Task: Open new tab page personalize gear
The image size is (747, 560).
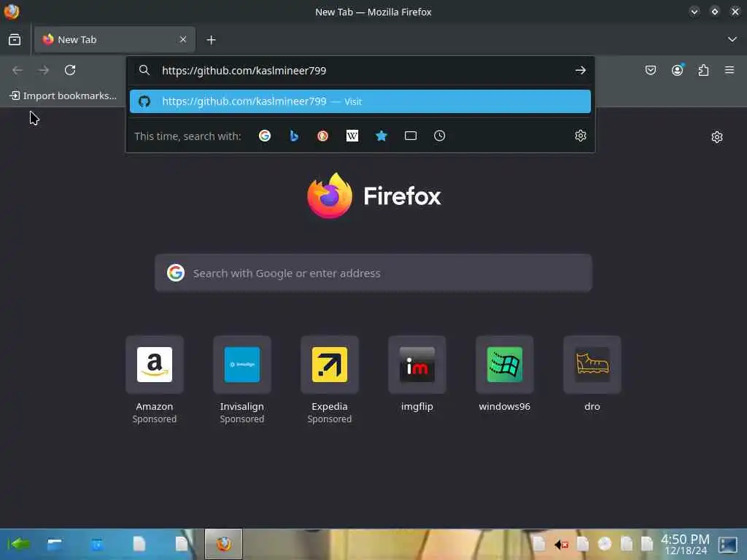Action: click(716, 137)
